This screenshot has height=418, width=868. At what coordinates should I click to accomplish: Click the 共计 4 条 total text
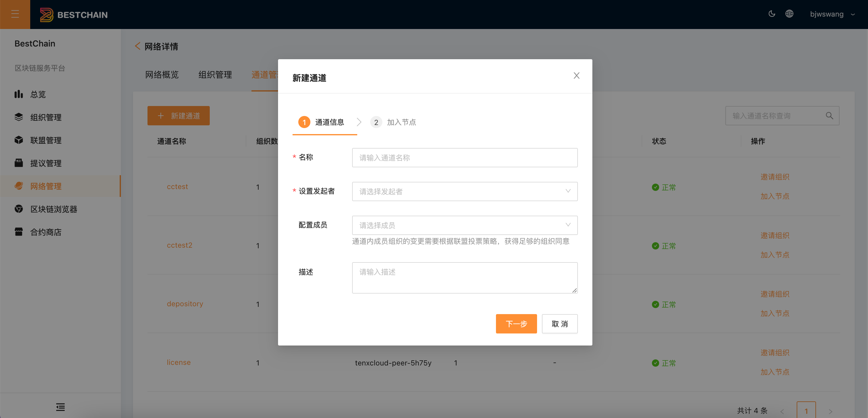[752, 410]
